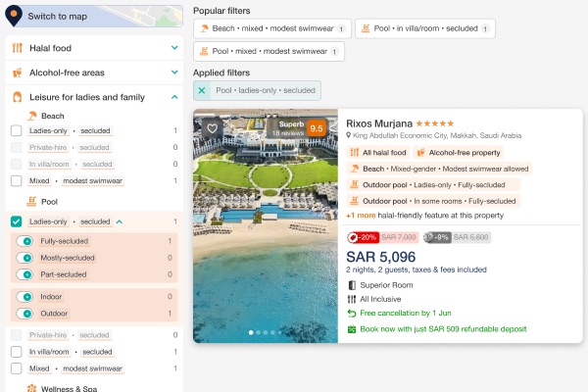Save Rixos Murjana with heart icon

(x=213, y=128)
